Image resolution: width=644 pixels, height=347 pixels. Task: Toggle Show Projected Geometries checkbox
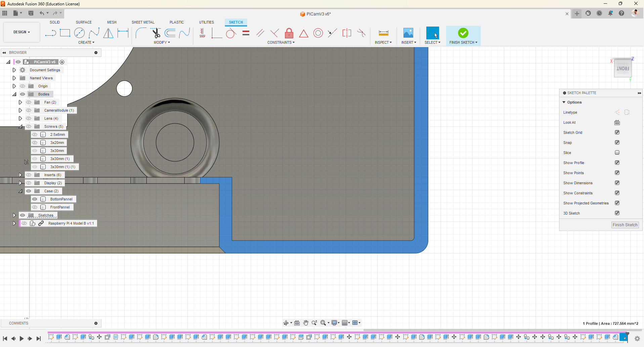[617, 203]
